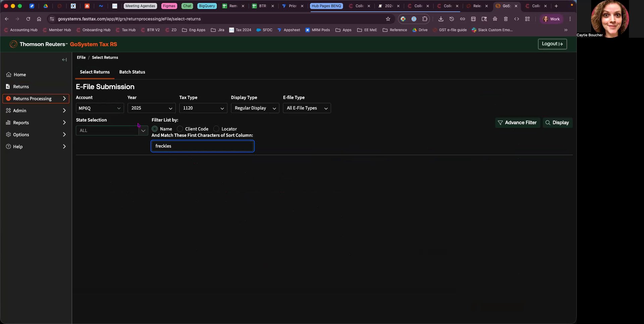Click the QR code extension icon
644x324 pixels.
pyautogui.click(x=527, y=19)
